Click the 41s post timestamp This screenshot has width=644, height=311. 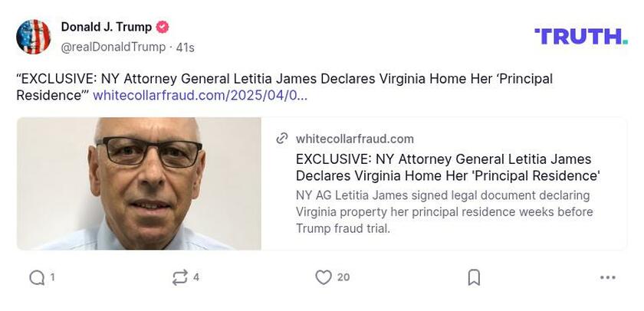tap(185, 47)
